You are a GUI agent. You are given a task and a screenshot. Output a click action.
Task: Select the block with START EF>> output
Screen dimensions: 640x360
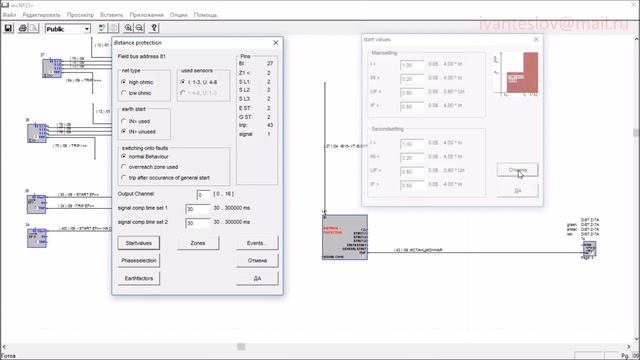[x=37, y=204]
